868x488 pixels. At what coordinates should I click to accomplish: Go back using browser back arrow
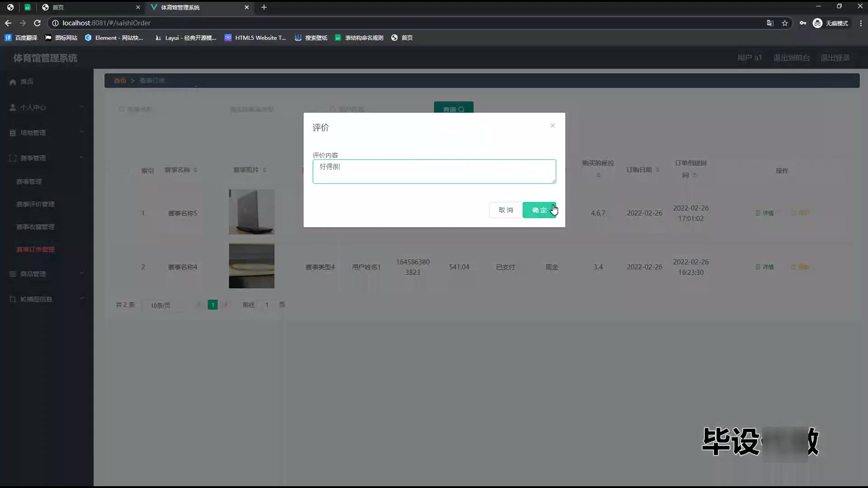(8, 23)
